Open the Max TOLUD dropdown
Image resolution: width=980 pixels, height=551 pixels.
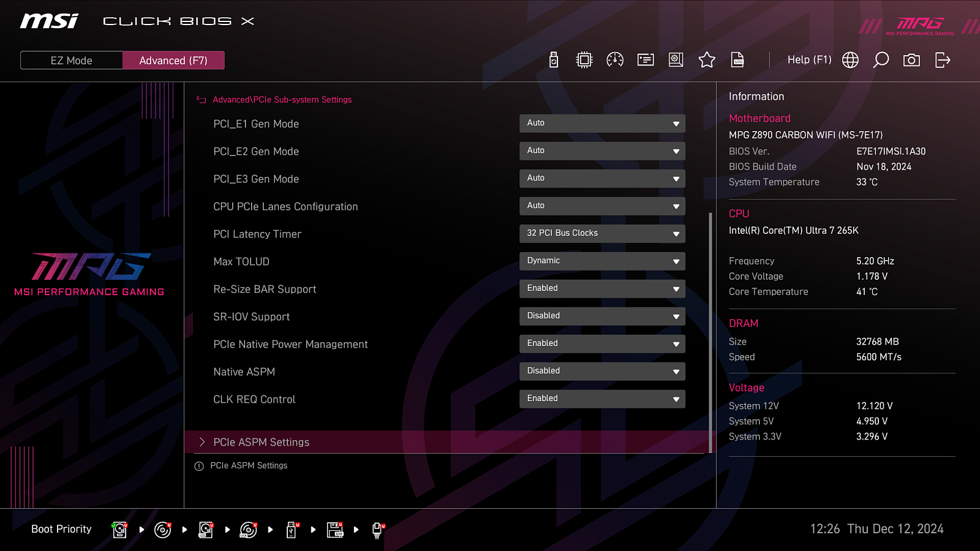click(x=602, y=261)
